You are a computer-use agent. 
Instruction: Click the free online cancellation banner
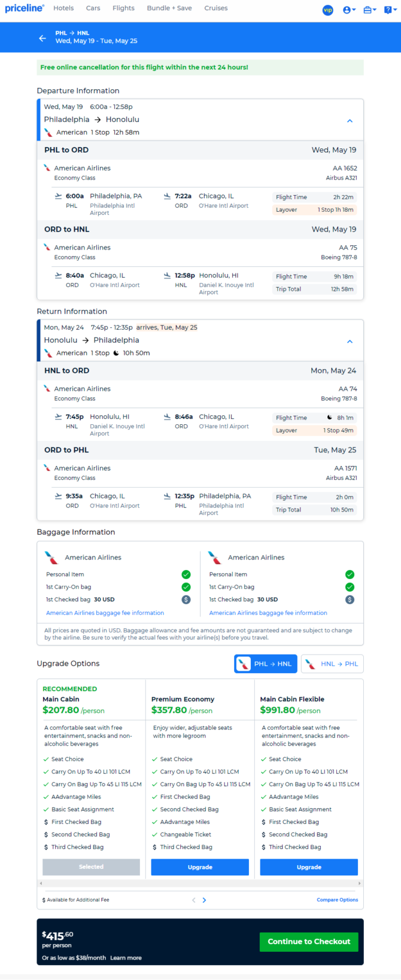200,68
